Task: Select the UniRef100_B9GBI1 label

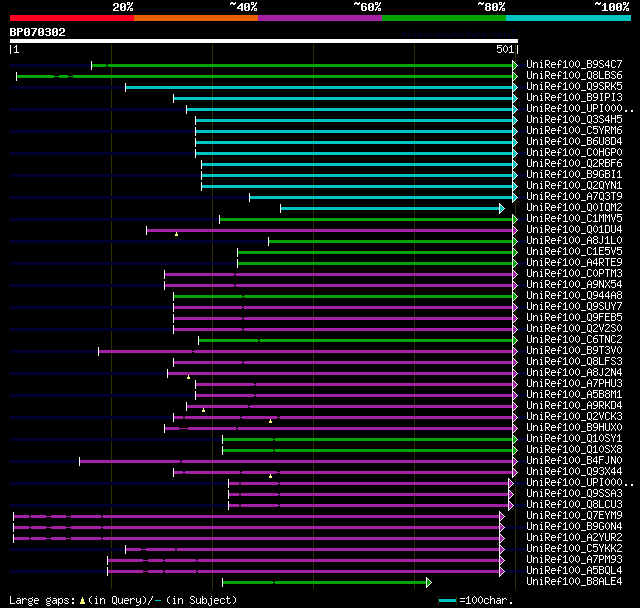Action: pos(574,175)
